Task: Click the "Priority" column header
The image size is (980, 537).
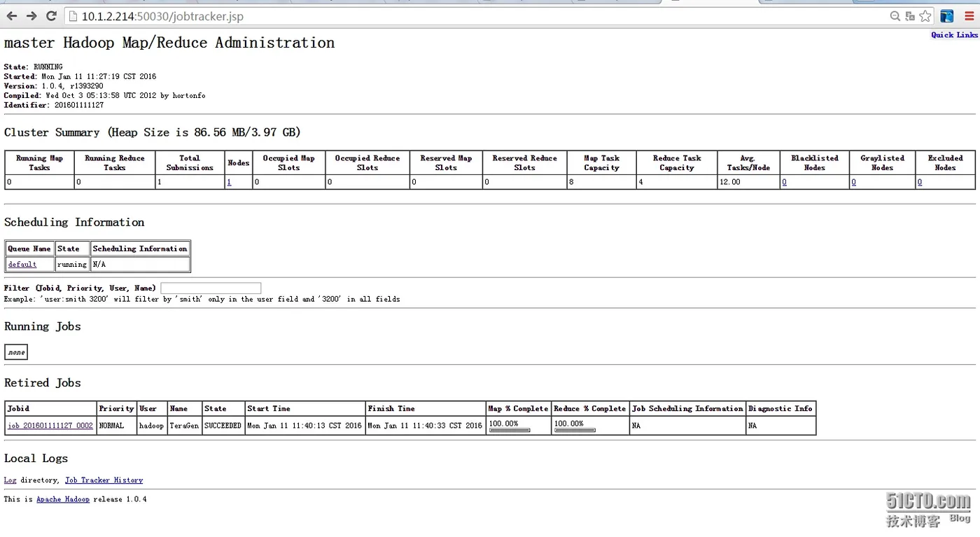Action: click(116, 409)
